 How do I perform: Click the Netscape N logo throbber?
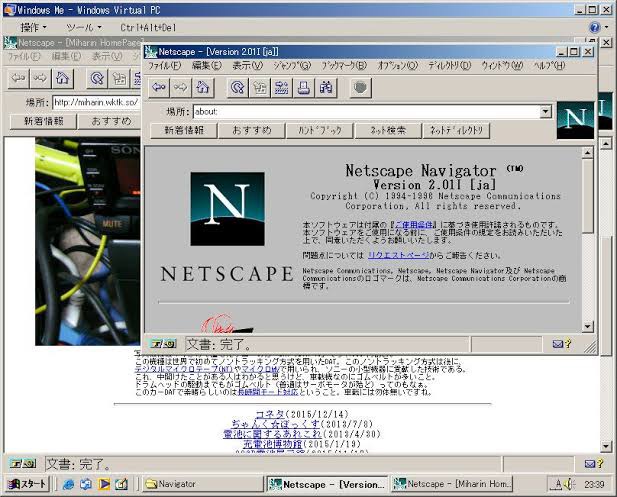[575, 120]
